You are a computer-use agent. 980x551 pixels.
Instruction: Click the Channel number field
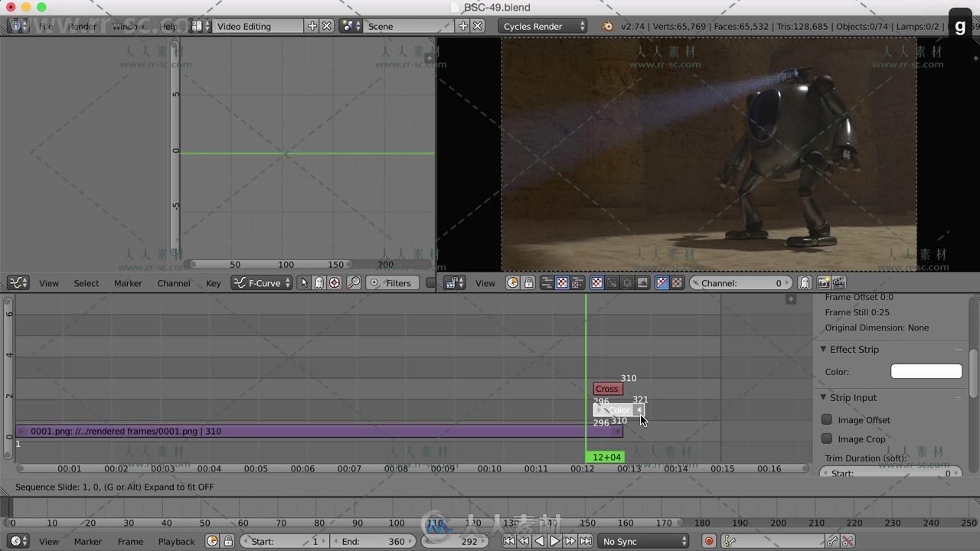pos(741,283)
